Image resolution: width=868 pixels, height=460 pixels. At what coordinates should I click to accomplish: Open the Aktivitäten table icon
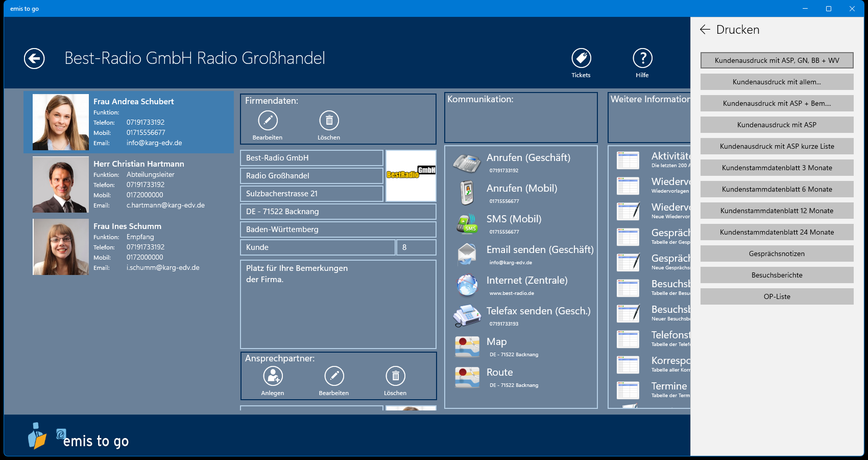click(x=628, y=160)
